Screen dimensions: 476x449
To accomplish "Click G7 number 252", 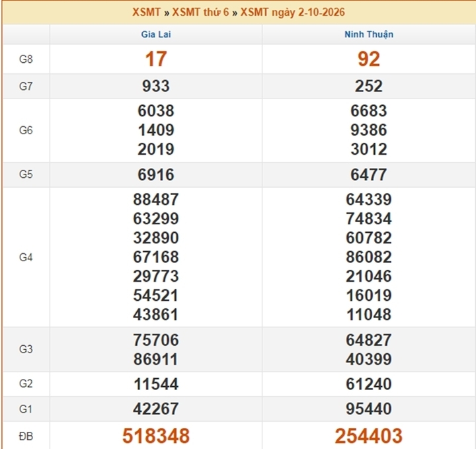I will [x=369, y=86].
